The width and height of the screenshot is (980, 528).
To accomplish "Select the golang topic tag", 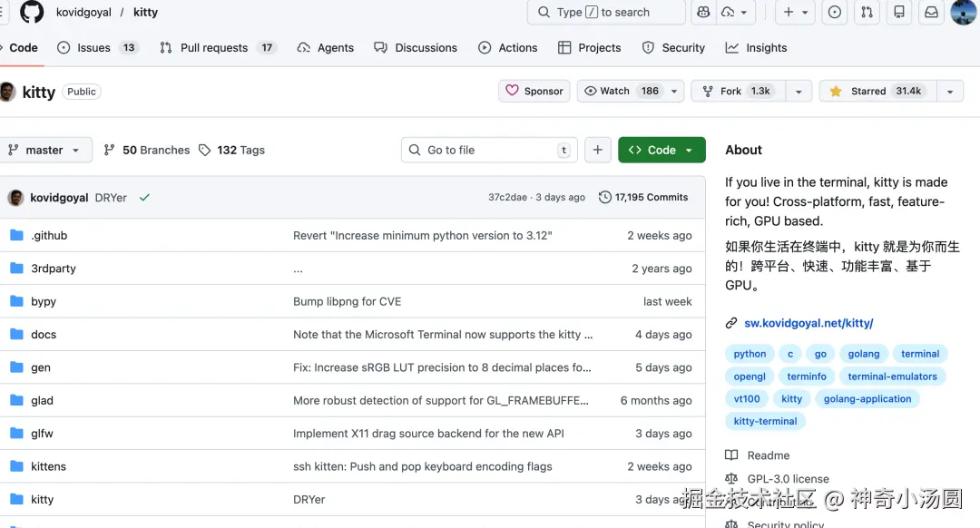I will (864, 354).
